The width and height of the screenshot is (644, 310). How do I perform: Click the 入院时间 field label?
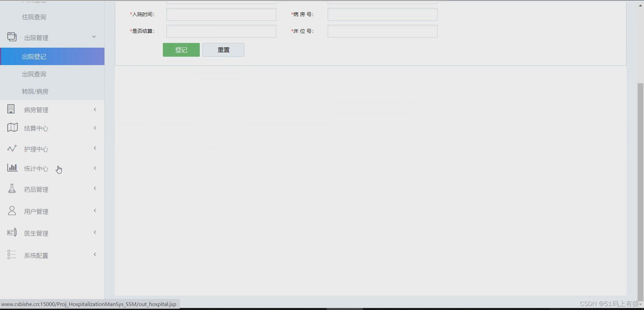(x=142, y=14)
